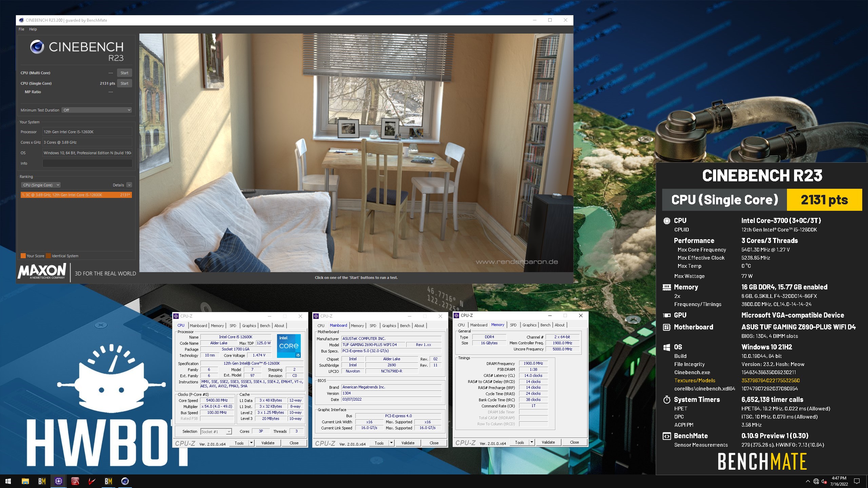Open the Cinebench taskbar icon
The height and width of the screenshot is (488, 868).
[x=125, y=481]
